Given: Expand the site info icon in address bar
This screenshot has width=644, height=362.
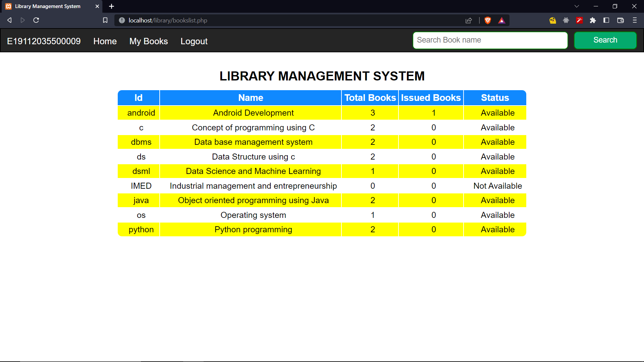Looking at the screenshot, I should point(121,20).
